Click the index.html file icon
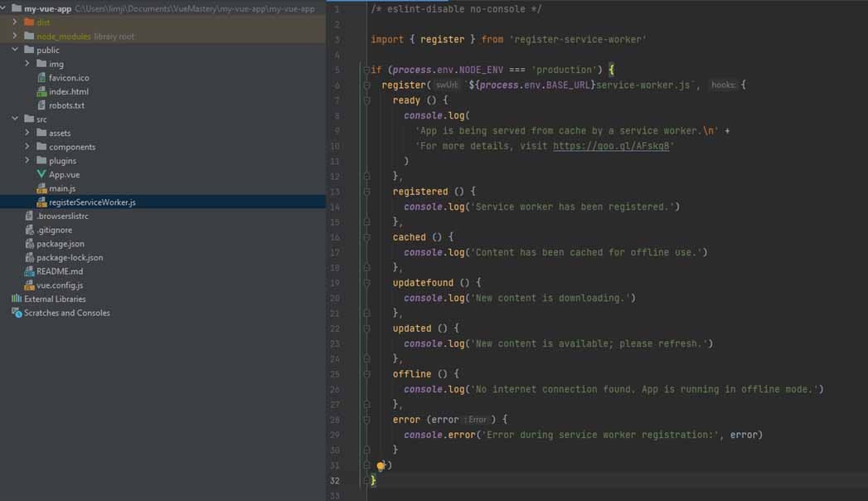 click(41, 91)
